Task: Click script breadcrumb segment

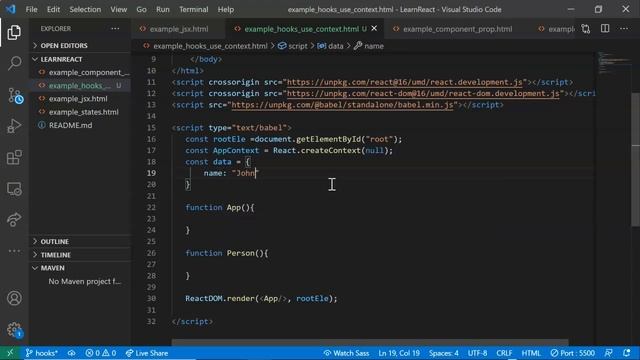Action: pos(293,46)
